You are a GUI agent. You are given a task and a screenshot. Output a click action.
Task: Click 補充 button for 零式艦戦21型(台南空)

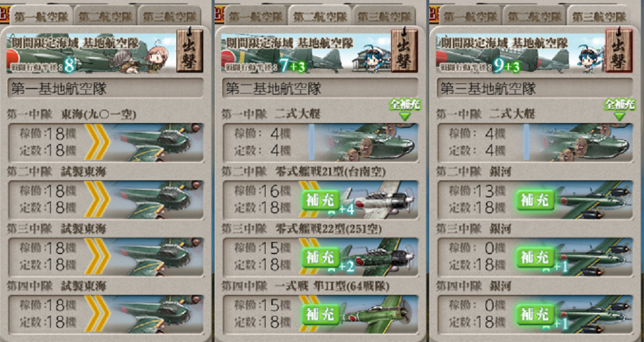point(321,201)
